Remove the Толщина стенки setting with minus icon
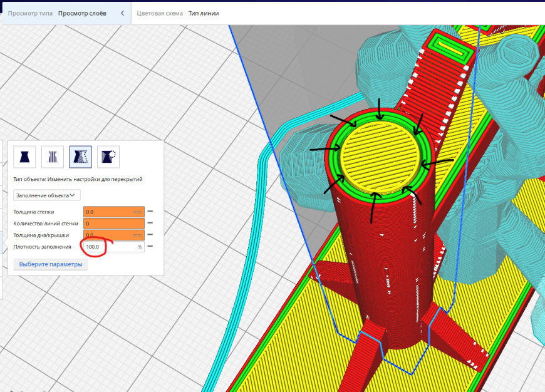The width and height of the screenshot is (545, 392). point(150,211)
